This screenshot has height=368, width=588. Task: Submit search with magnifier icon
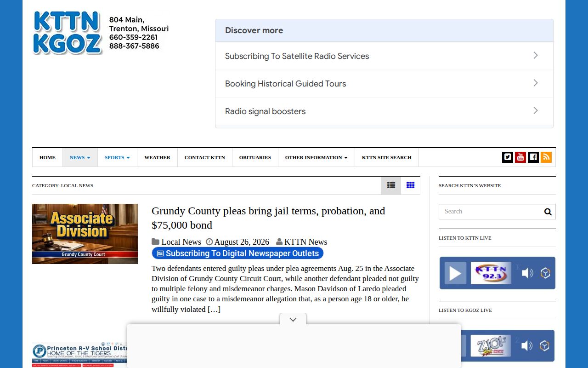pyautogui.click(x=548, y=212)
